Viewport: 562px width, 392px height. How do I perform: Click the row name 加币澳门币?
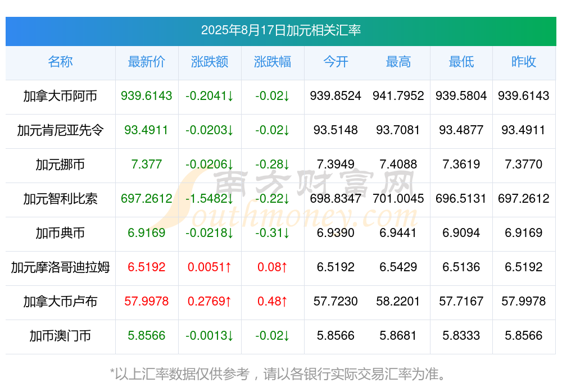60,336
